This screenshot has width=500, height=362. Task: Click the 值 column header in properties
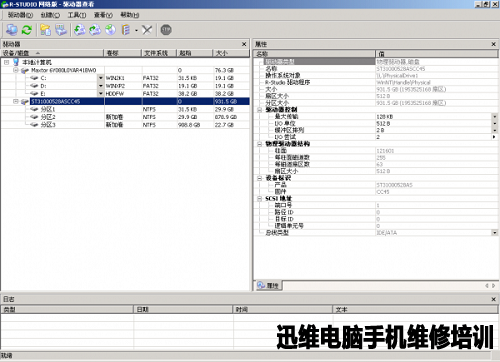click(437, 54)
